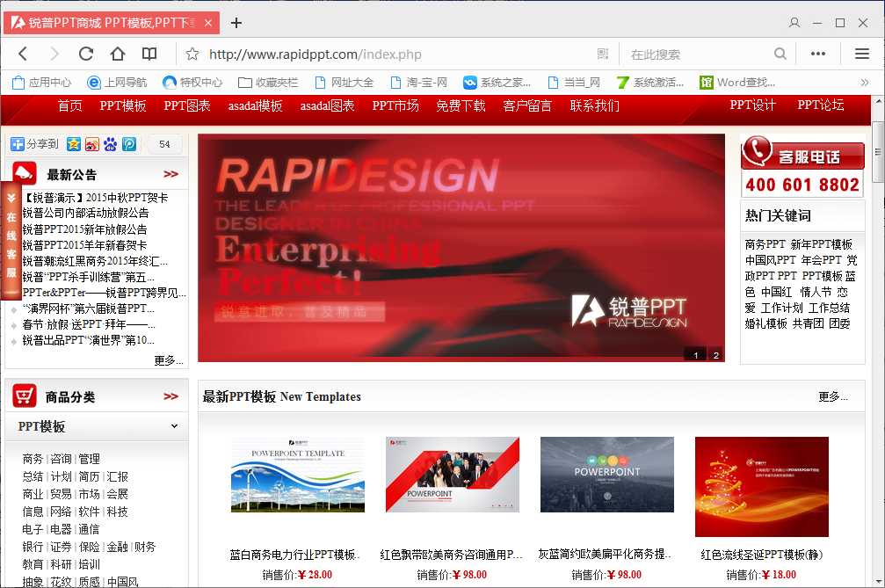Open the 灰蓝简约欧美扁平化 template thumbnail
The width and height of the screenshot is (885, 588).
[x=607, y=475]
